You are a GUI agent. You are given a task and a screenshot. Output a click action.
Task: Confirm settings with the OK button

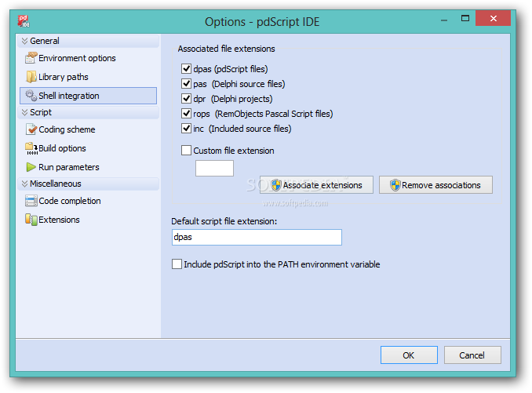409,355
